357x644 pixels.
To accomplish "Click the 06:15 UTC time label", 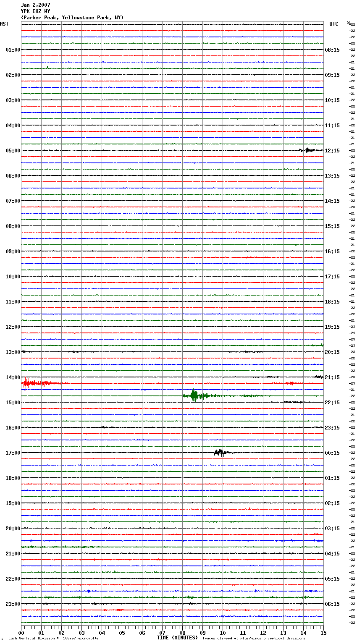I will [x=332, y=604].
